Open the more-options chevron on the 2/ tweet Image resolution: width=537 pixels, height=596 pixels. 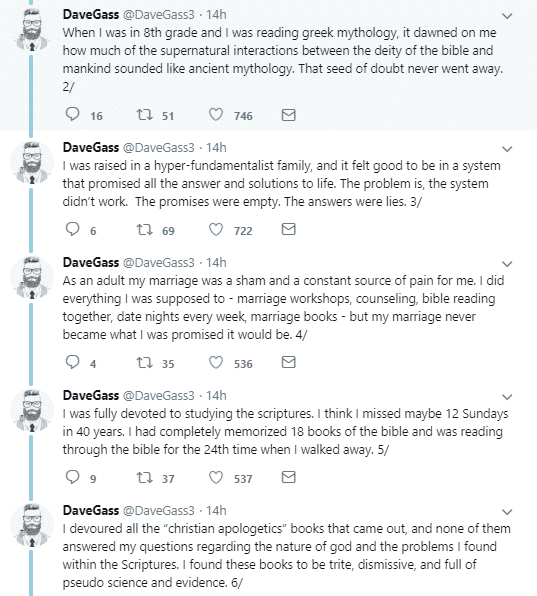pos(507,16)
